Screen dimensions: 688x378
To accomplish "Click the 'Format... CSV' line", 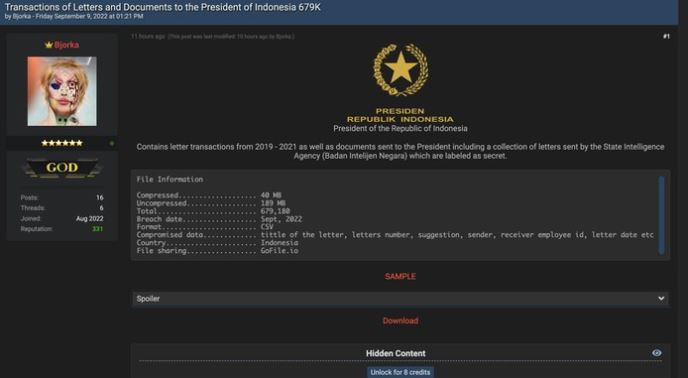I will pyautogui.click(x=205, y=227).
